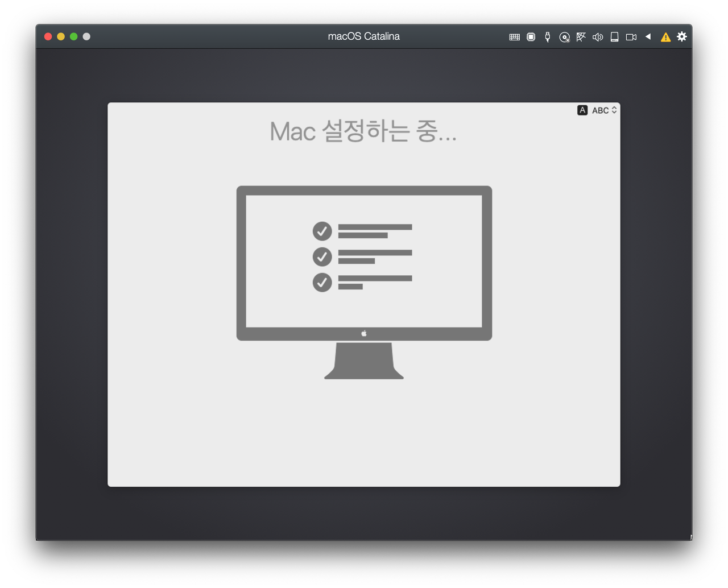This screenshot has height=588, width=728.
Task: Click the gray fourth window control button
Action: (x=86, y=36)
